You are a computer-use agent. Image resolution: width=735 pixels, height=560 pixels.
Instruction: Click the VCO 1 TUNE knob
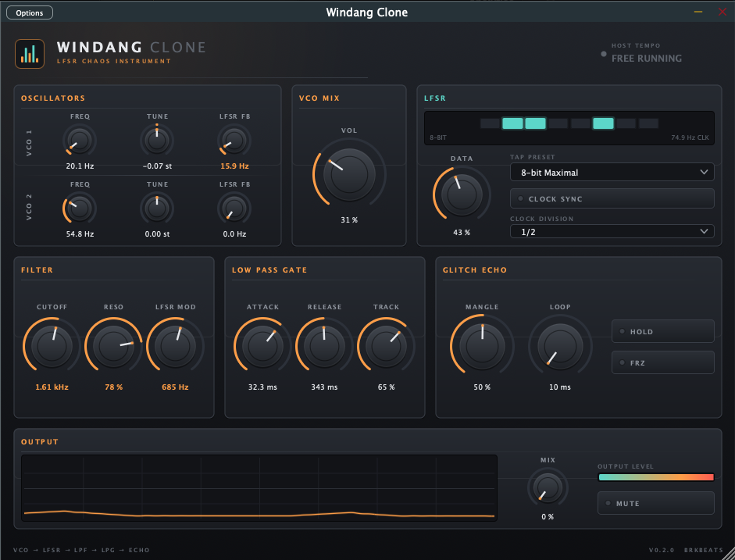pyautogui.click(x=157, y=140)
